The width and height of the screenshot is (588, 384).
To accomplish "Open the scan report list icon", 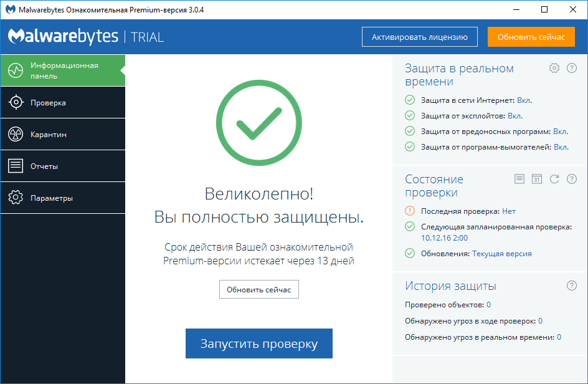I will coord(519,179).
